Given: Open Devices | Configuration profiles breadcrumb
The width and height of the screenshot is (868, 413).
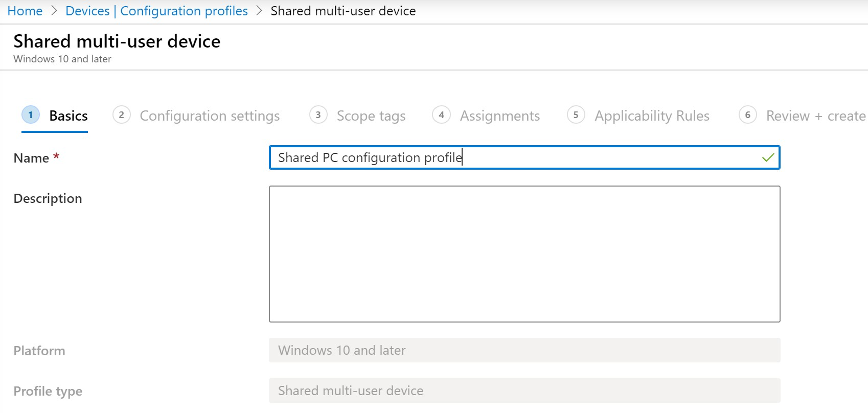Looking at the screenshot, I should pos(156,11).
